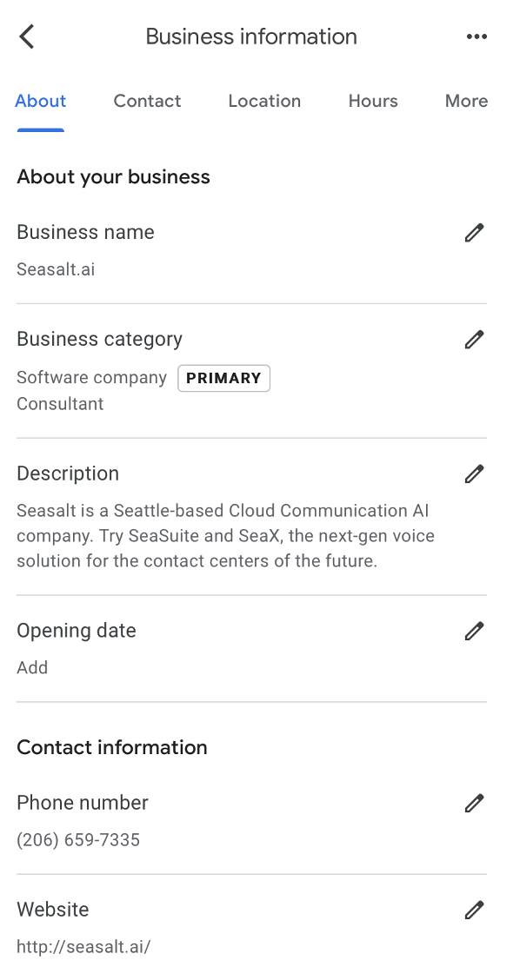Select the About tab

tap(41, 102)
